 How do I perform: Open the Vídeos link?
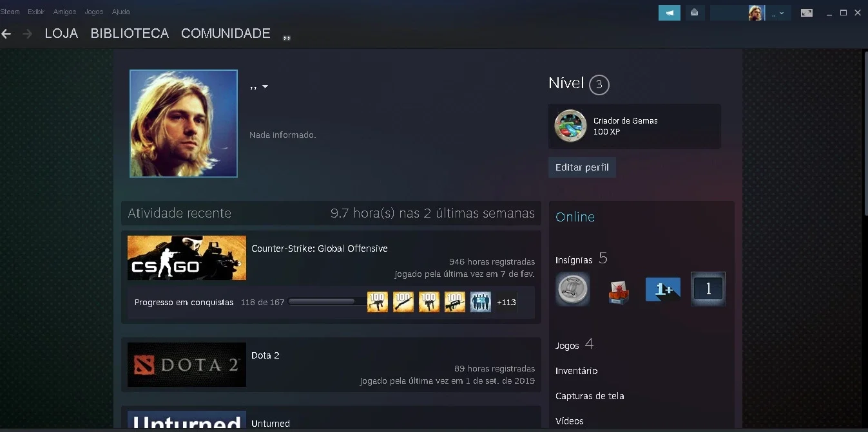click(570, 421)
